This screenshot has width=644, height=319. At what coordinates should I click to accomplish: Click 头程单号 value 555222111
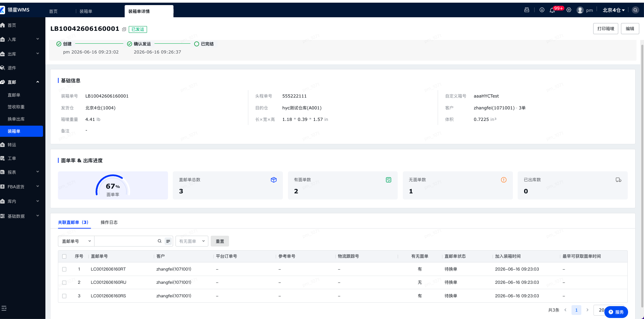[x=294, y=96]
